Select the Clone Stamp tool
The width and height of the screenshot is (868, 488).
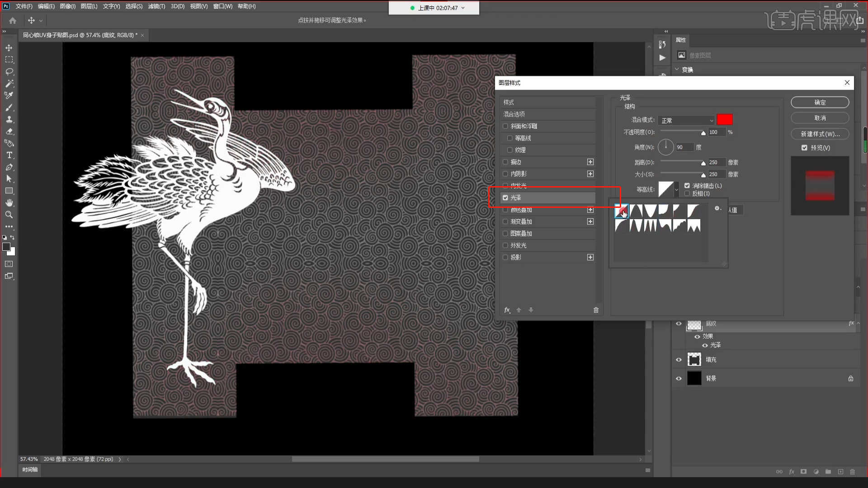(x=9, y=119)
